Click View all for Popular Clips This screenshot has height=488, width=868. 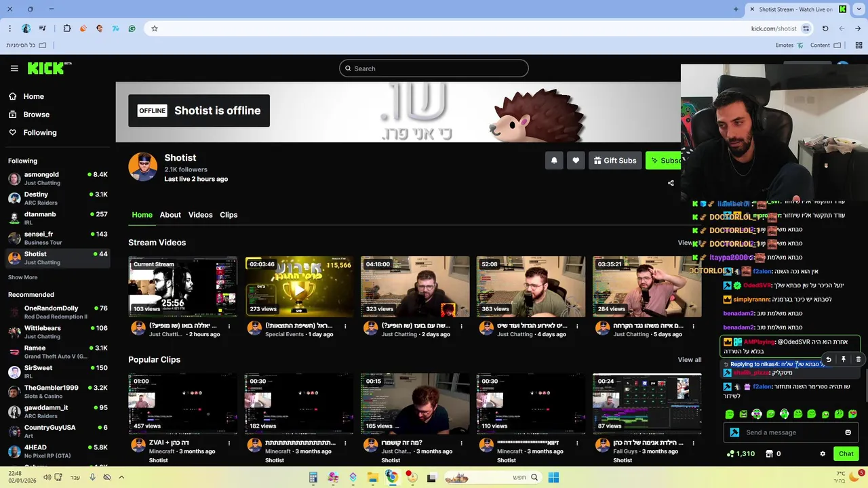pos(690,360)
